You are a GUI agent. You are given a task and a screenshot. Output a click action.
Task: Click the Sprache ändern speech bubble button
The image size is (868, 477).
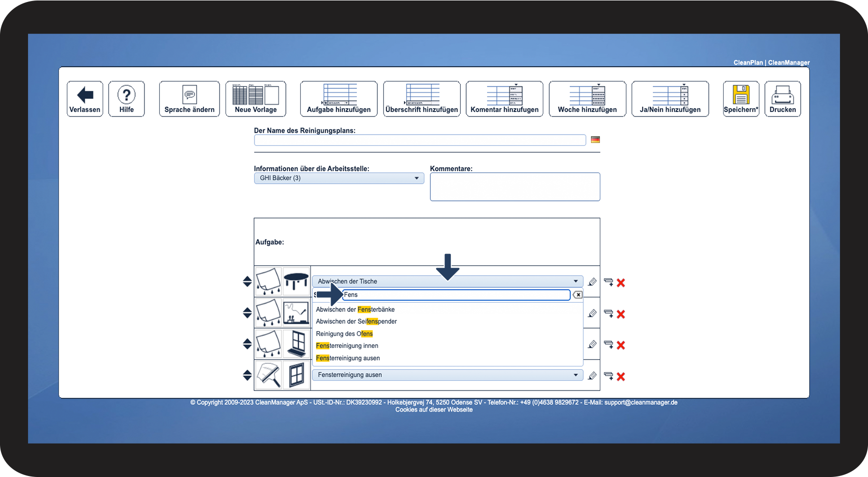(189, 99)
